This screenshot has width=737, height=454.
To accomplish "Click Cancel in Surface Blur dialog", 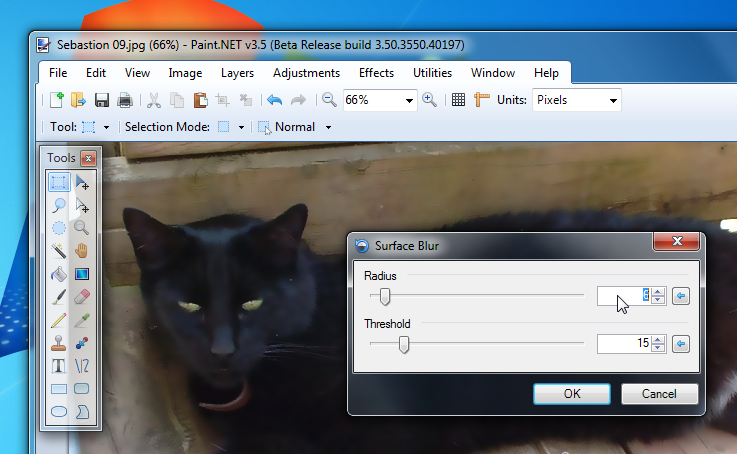I will (659, 394).
